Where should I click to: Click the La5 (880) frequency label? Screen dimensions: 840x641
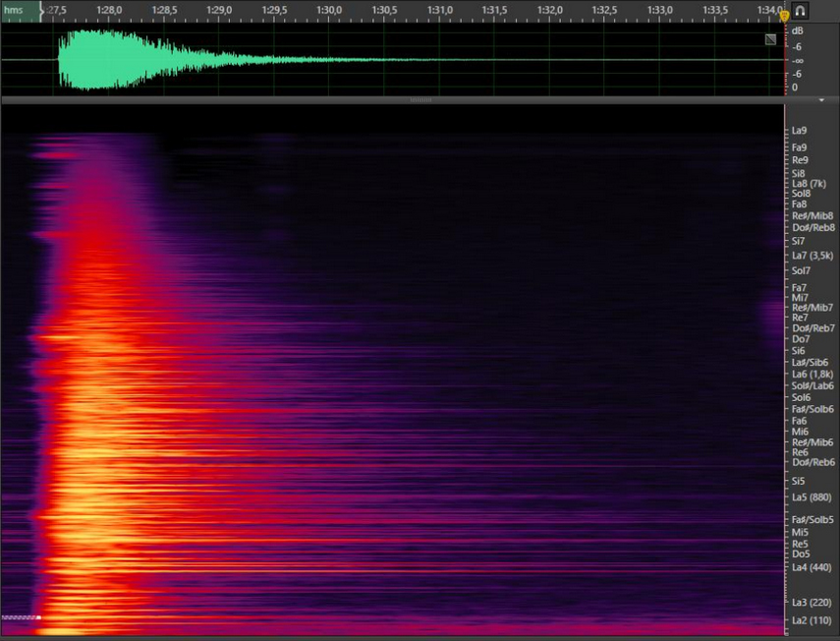(x=812, y=497)
